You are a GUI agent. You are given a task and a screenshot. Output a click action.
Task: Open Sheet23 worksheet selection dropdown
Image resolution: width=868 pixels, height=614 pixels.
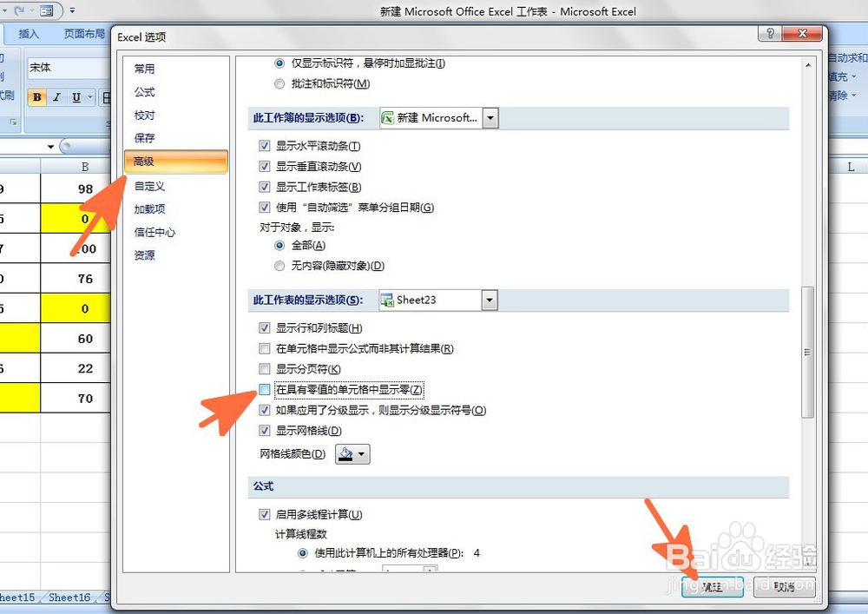[x=490, y=300]
